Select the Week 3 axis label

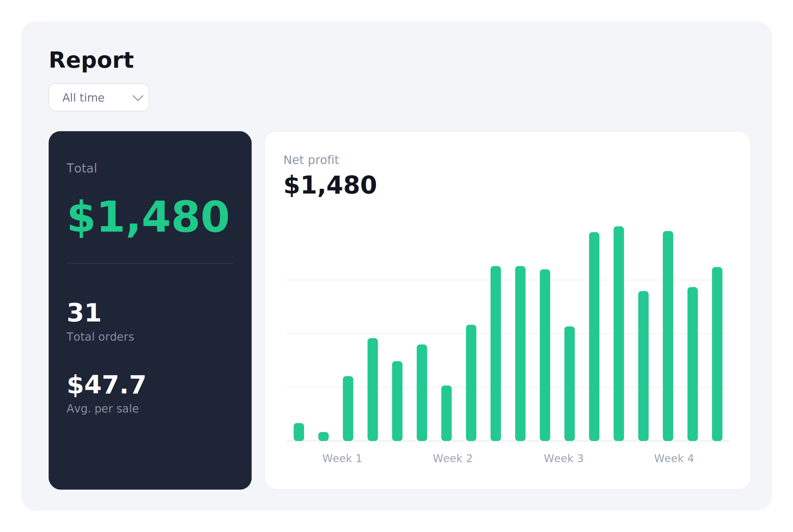pyautogui.click(x=564, y=458)
